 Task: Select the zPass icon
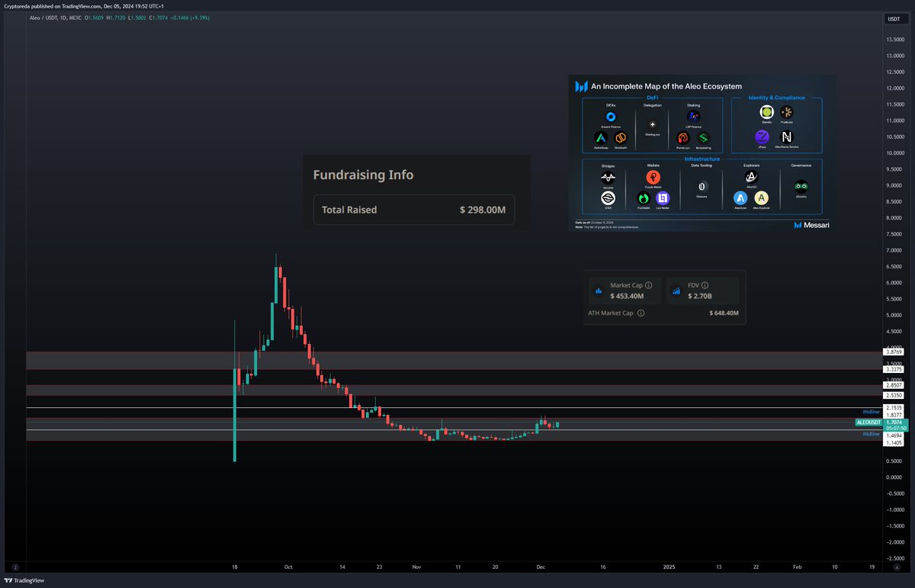coord(762,137)
